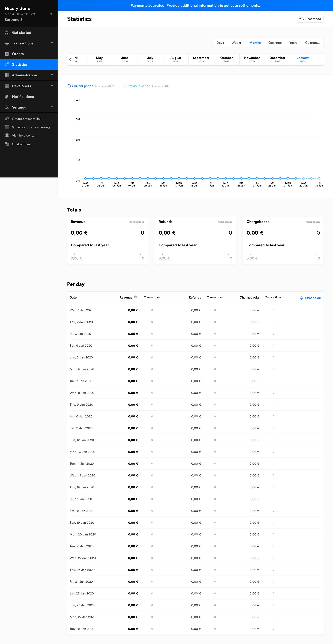Click the Subscriptions by eCurring calendar icon

point(7,127)
